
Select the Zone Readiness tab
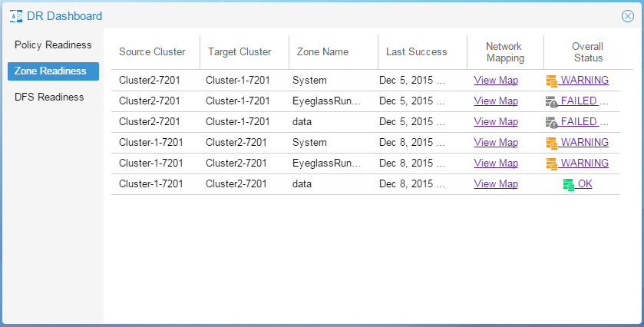pos(53,71)
